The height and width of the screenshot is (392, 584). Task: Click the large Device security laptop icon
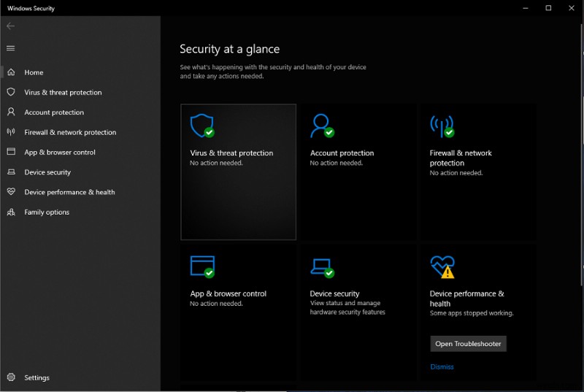pos(322,268)
